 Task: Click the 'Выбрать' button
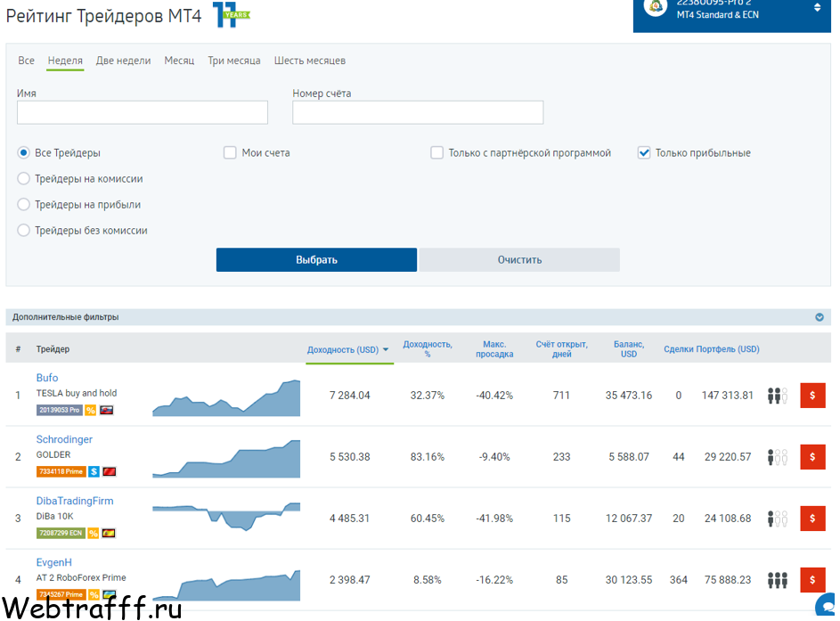(316, 260)
